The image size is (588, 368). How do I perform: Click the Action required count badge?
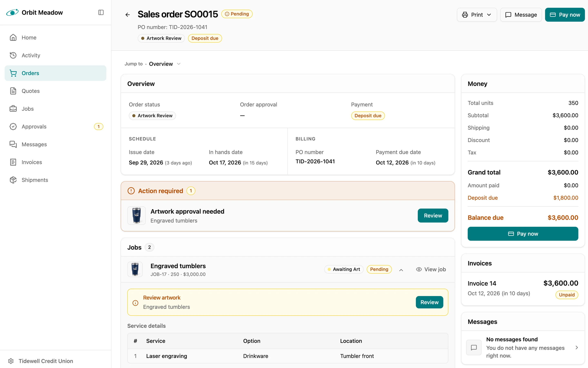pyautogui.click(x=191, y=191)
